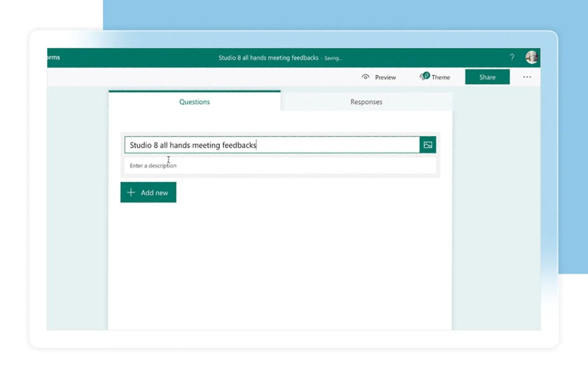Preview the form
Image resolution: width=588 pixels, height=377 pixels.
[379, 77]
